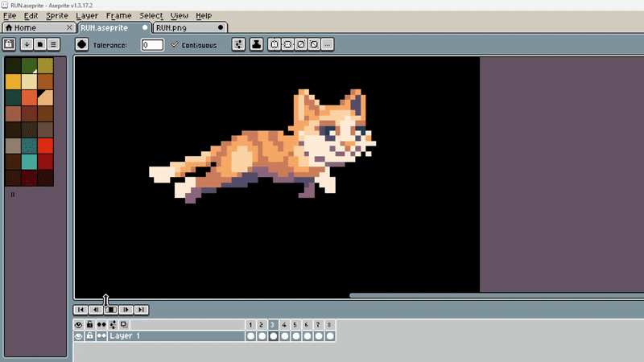This screenshot has width=644, height=362.
Task: Go to the first frame
Action: [x=81, y=310]
